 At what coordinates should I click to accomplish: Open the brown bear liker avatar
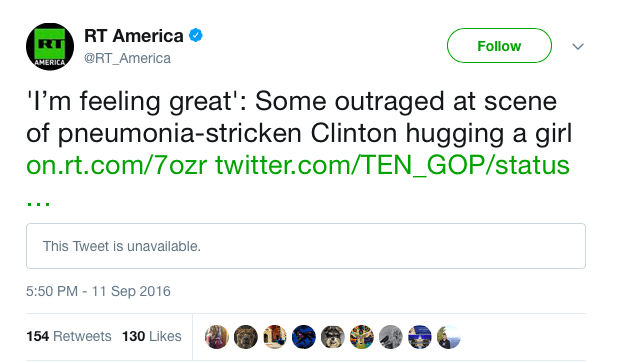246,337
